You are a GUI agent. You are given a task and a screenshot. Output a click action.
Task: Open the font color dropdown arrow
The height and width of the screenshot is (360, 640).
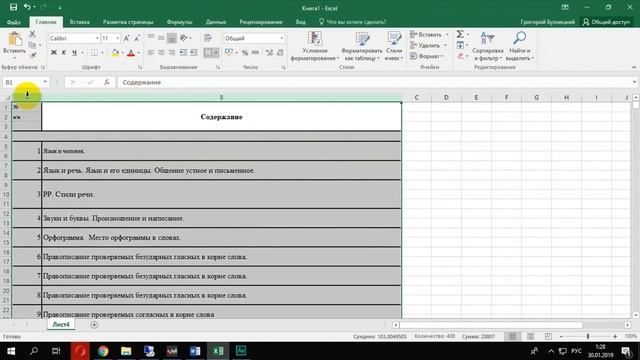138,53
